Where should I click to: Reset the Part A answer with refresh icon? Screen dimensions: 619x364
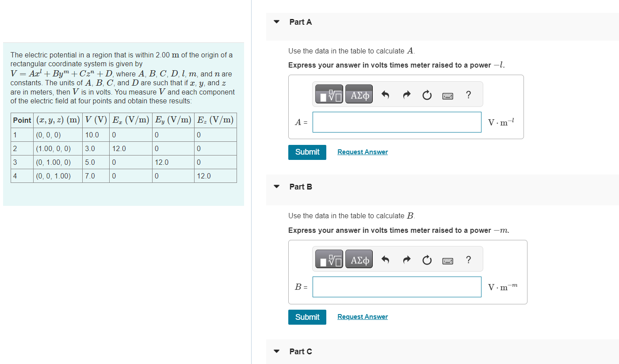click(427, 94)
